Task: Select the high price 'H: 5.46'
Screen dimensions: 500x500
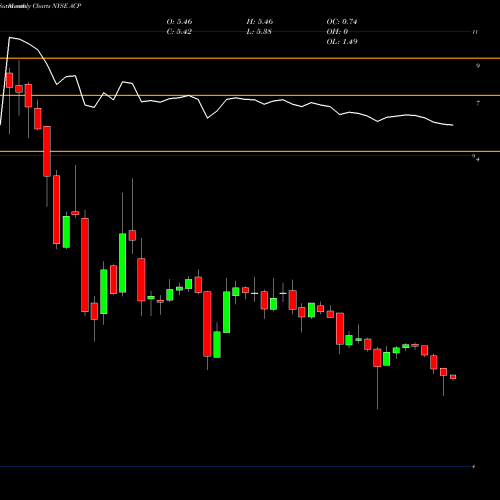Action: (260, 22)
